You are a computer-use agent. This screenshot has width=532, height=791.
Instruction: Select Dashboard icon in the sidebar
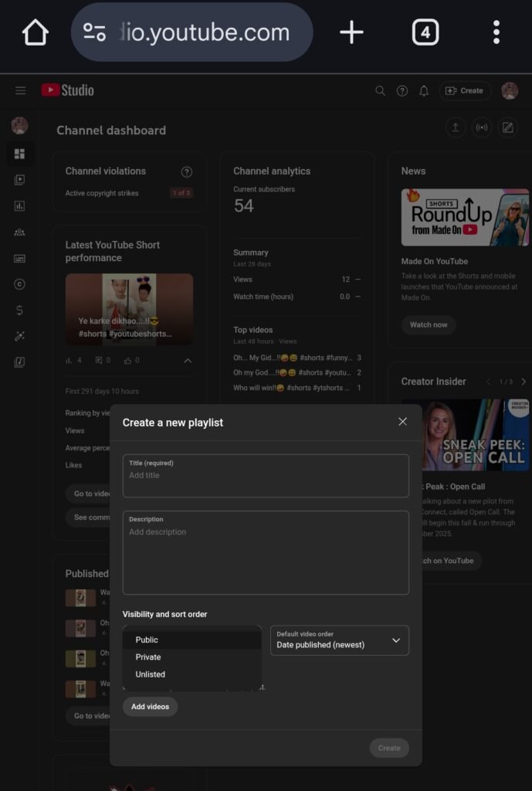click(19, 154)
